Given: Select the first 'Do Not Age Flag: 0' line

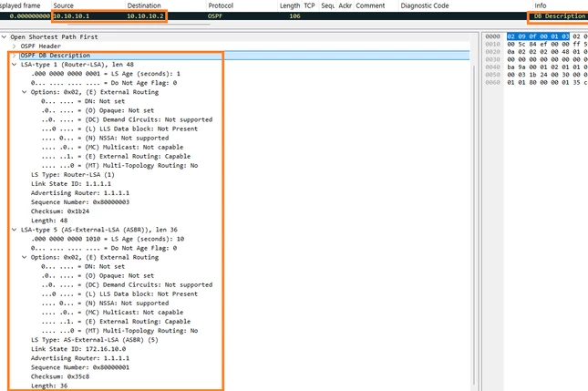Looking at the screenshot, I should click(x=104, y=83).
